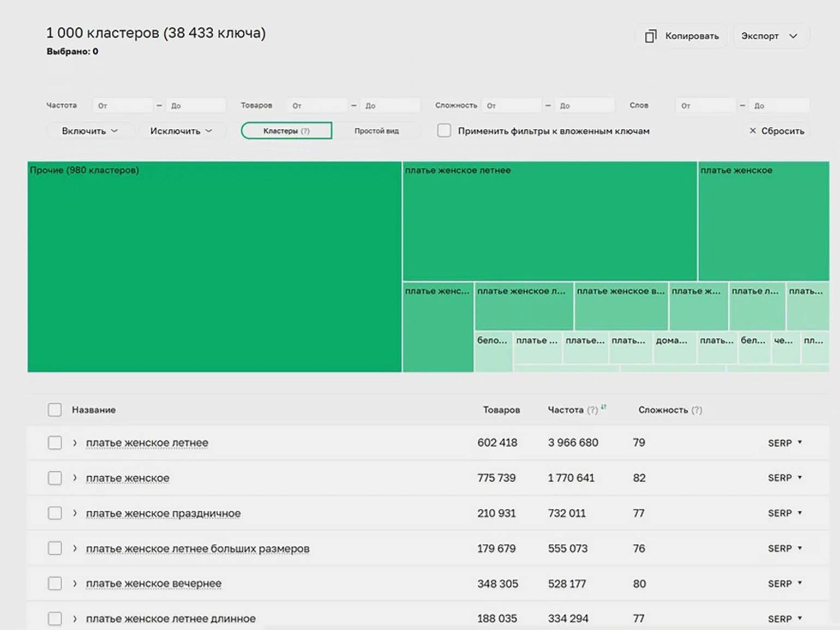Tick the select-all checkbox next to Название
The width and height of the screenshot is (840, 630).
coord(55,410)
